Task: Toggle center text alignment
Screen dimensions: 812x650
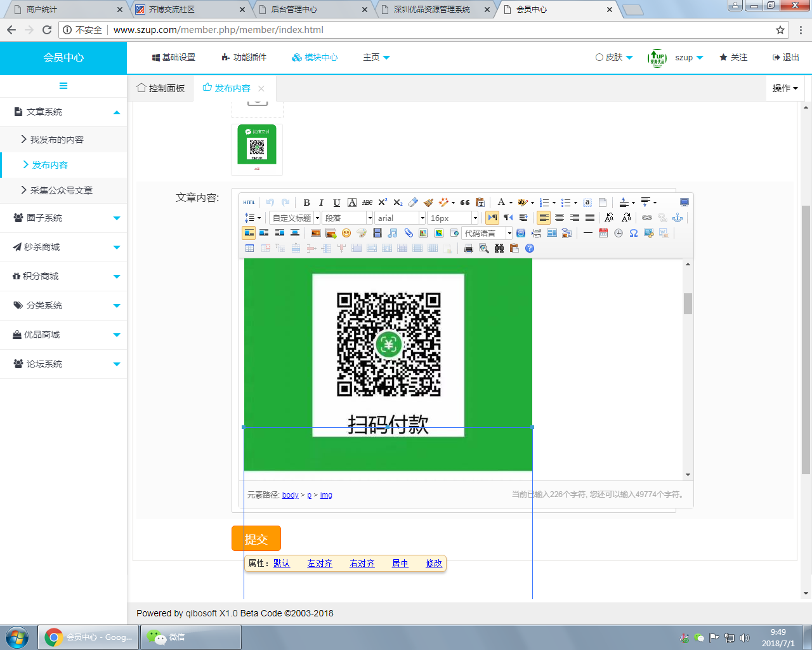Action: tap(560, 218)
